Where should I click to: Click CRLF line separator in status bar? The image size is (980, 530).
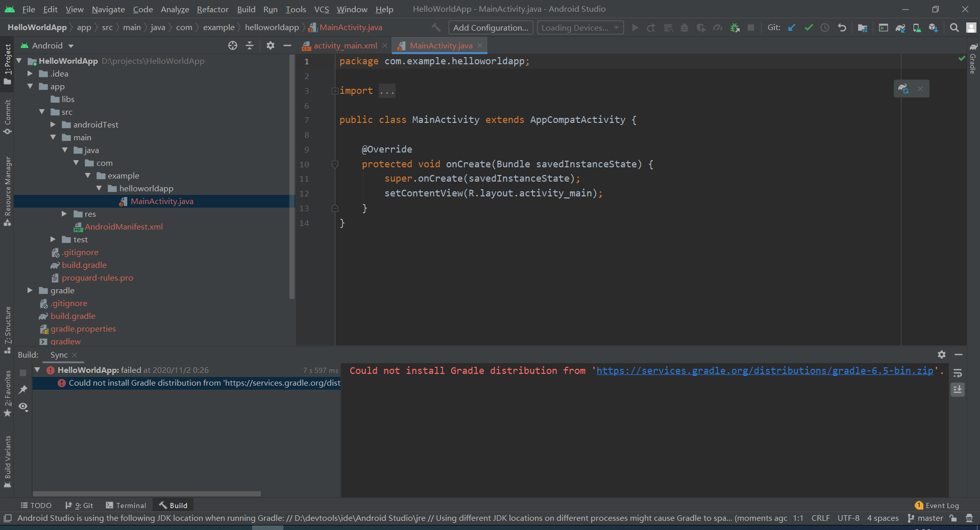tap(820, 518)
